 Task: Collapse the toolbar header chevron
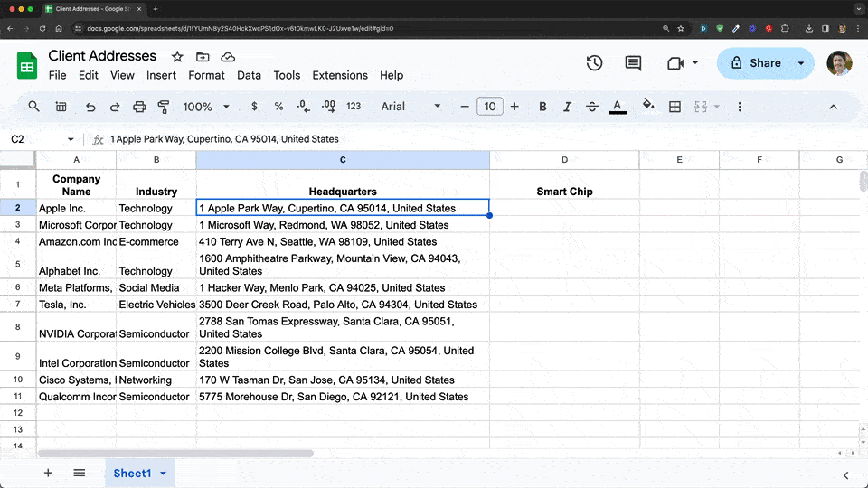pyautogui.click(x=833, y=107)
